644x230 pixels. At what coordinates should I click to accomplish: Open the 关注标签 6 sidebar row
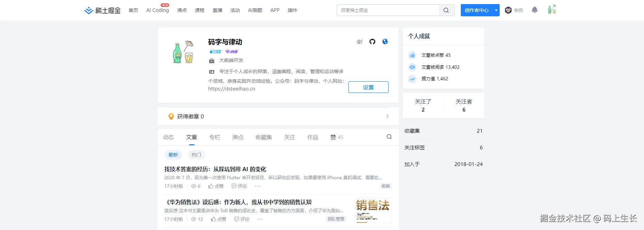443,148
